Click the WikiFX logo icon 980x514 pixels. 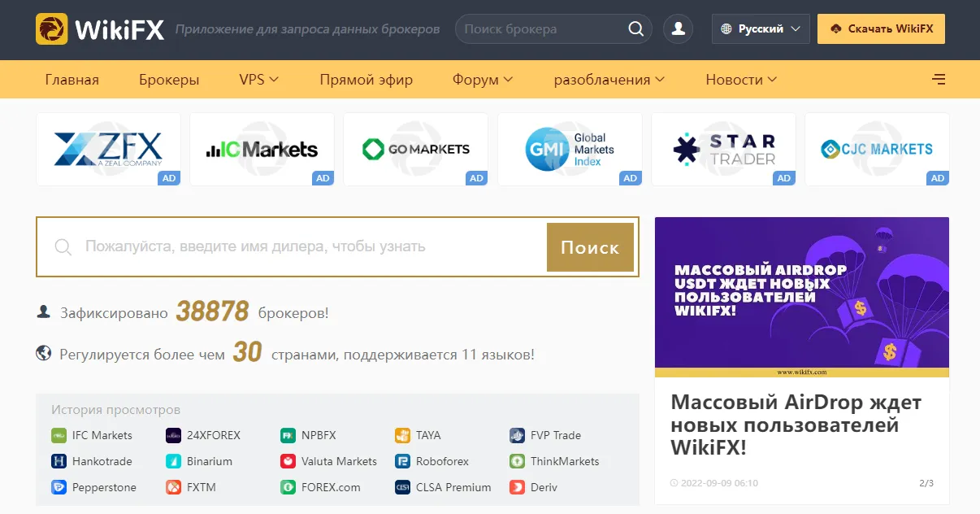(x=52, y=29)
